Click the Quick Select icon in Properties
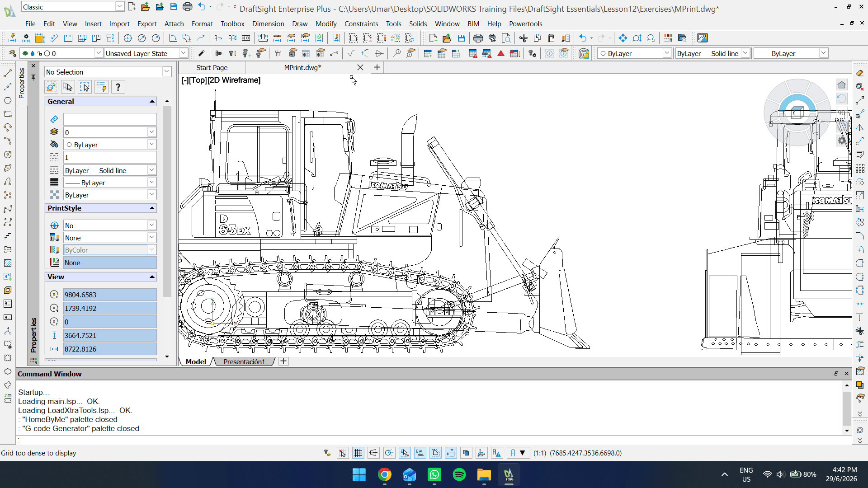This screenshot has height=488, width=868. pos(101,87)
